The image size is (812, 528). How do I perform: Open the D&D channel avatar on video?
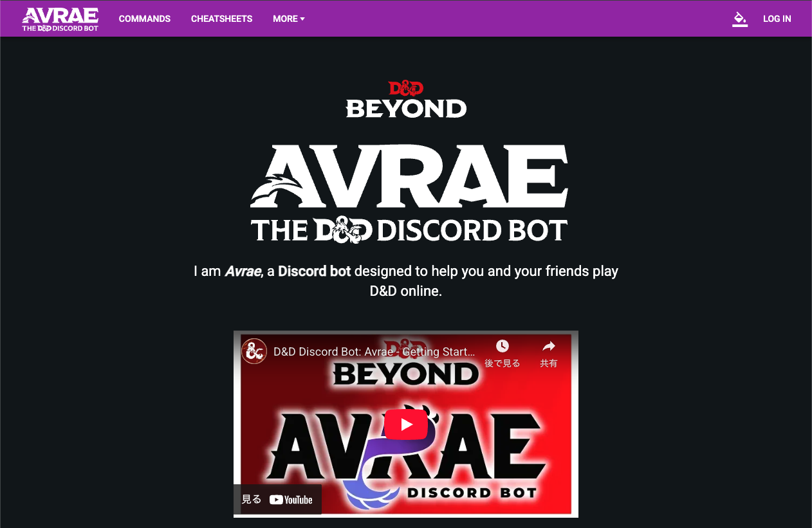click(x=254, y=352)
